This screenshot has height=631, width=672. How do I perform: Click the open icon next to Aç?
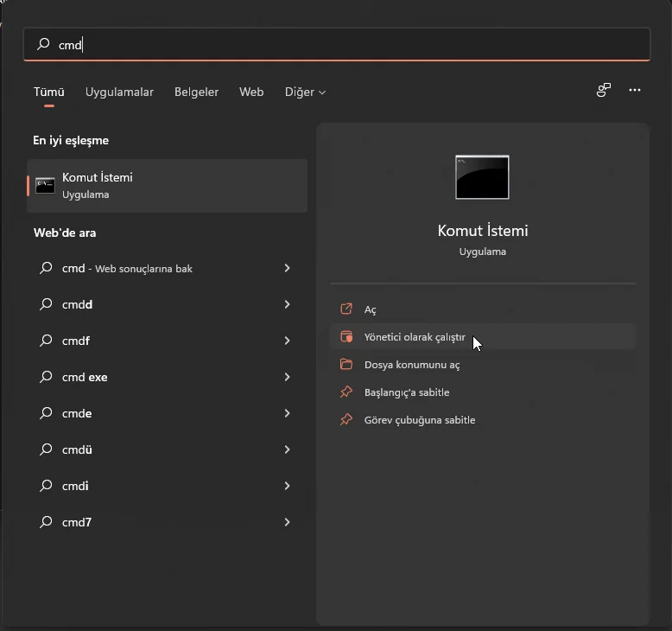[x=346, y=309]
